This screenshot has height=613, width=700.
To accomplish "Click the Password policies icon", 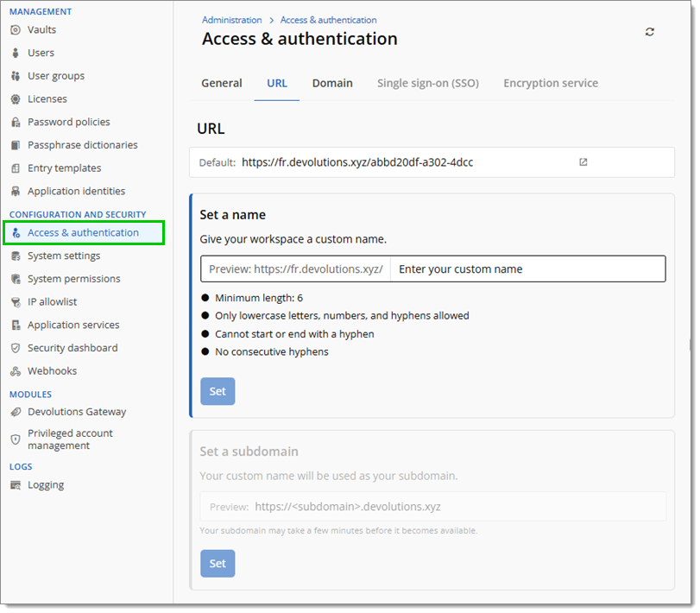I will coord(16,123).
